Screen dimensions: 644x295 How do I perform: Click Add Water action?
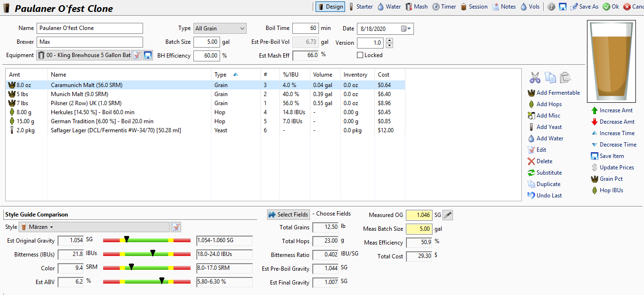(x=545, y=138)
